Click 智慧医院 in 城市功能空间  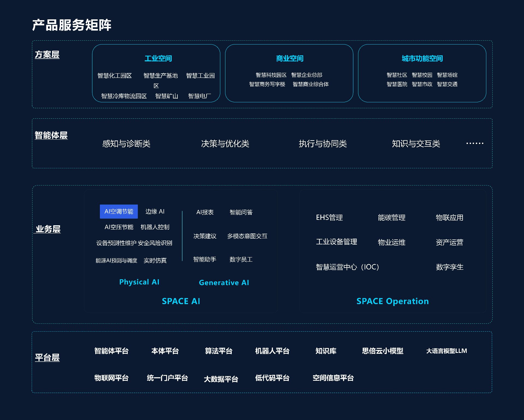point(397,84)
